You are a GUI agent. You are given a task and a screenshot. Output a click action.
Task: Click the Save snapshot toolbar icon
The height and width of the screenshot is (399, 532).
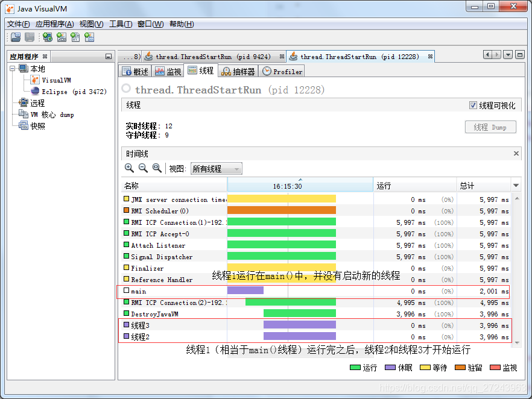tap(30, 37)
